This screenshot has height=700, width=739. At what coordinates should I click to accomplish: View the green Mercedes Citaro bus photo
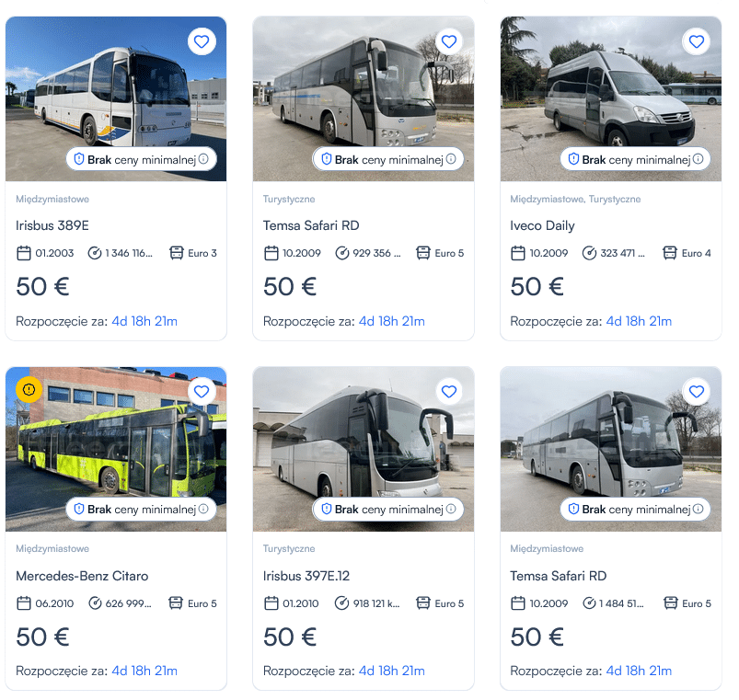tap(116, 449)
